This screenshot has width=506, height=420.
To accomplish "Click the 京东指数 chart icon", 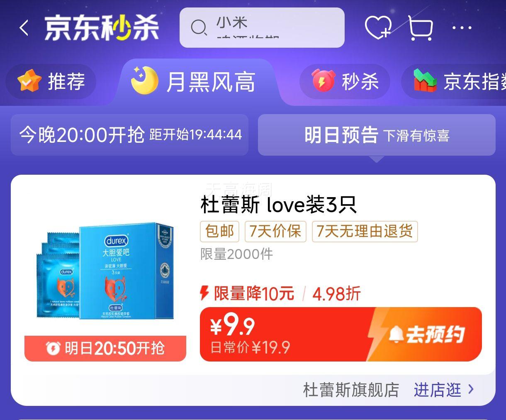I will click(x=426, y=81).
